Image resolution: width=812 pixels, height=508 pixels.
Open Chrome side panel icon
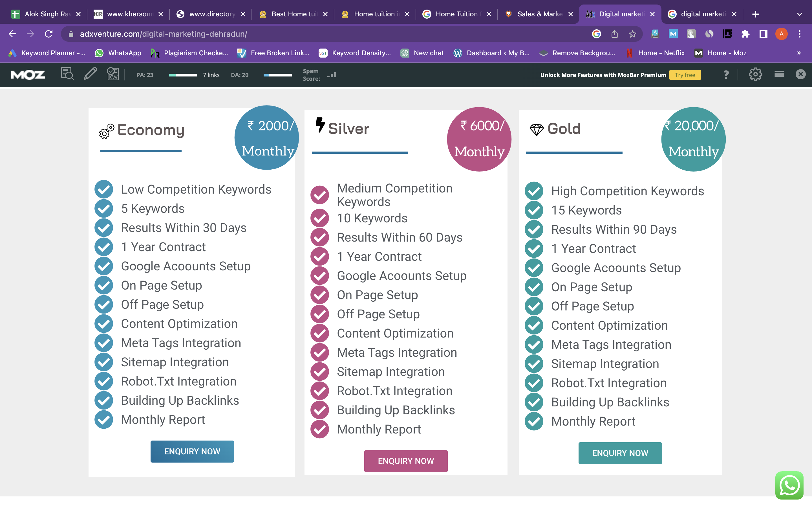(x=763, y=34)
